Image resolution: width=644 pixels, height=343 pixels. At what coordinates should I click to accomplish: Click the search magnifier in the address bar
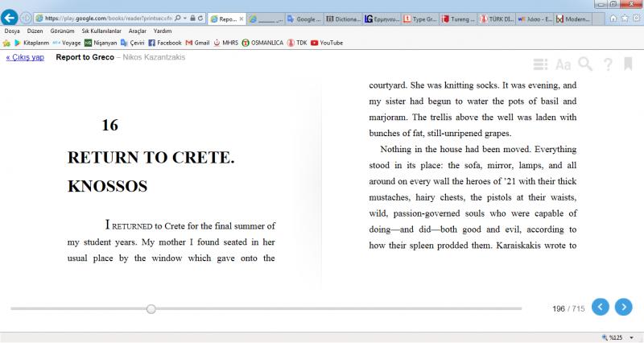click(x=177, y=18)
